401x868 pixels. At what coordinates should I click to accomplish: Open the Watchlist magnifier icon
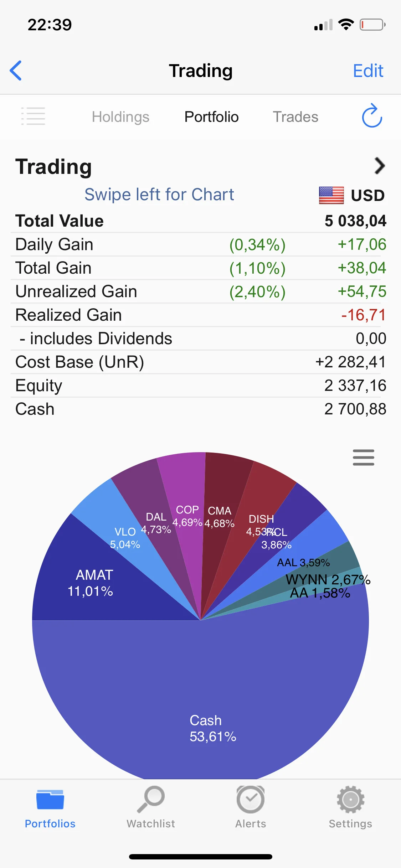151,799
